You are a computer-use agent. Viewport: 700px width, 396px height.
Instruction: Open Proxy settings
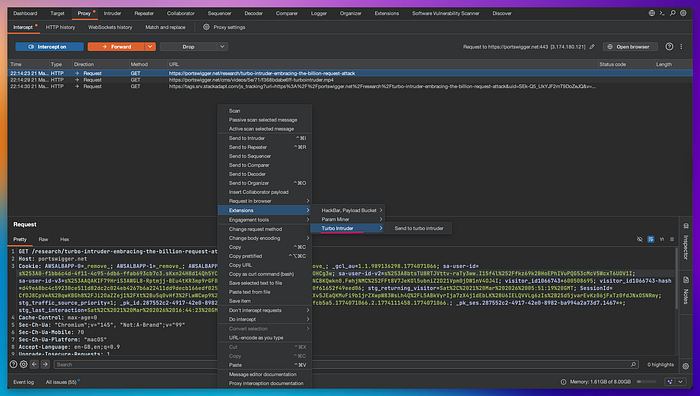point(229,27)
